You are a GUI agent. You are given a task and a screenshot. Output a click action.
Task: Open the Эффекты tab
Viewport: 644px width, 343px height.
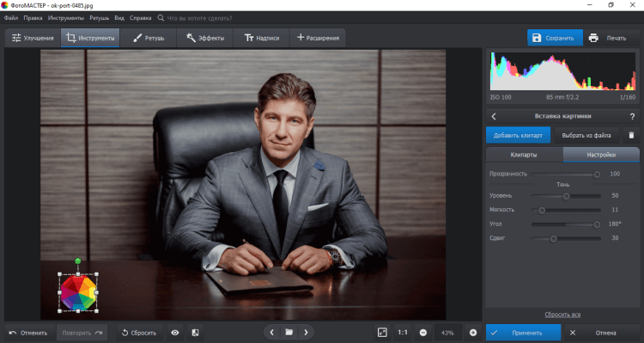pyautogui.click(x=205, y=38)
